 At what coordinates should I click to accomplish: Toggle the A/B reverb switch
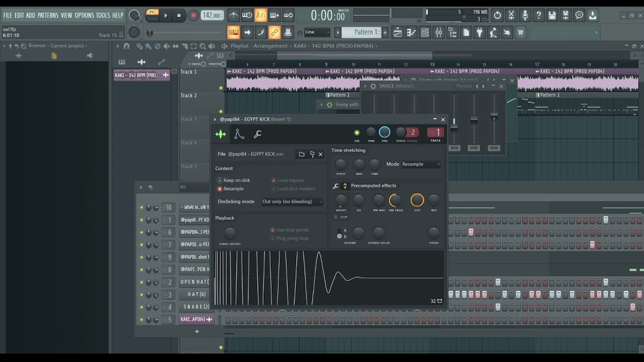click(340, 233)
